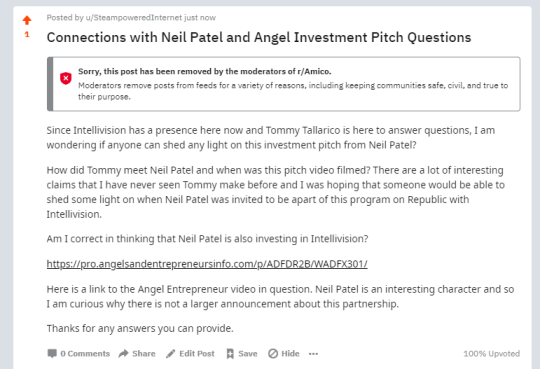Click the "Thanks for any answers" paragraph
The height and width of the screenshot is (369, 540).
140,328
